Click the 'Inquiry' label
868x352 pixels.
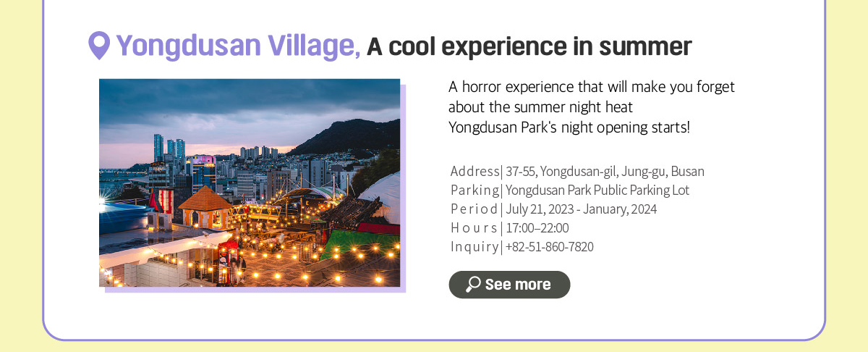coord(475,247)
